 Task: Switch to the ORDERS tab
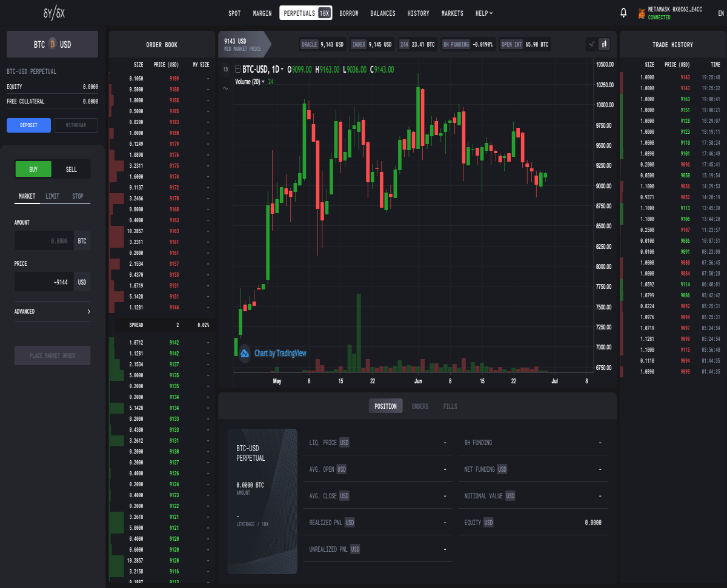click(420, 406)
